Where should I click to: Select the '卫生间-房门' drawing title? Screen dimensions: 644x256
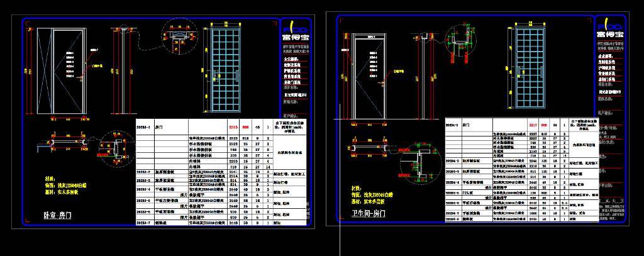tap(369, 214)
